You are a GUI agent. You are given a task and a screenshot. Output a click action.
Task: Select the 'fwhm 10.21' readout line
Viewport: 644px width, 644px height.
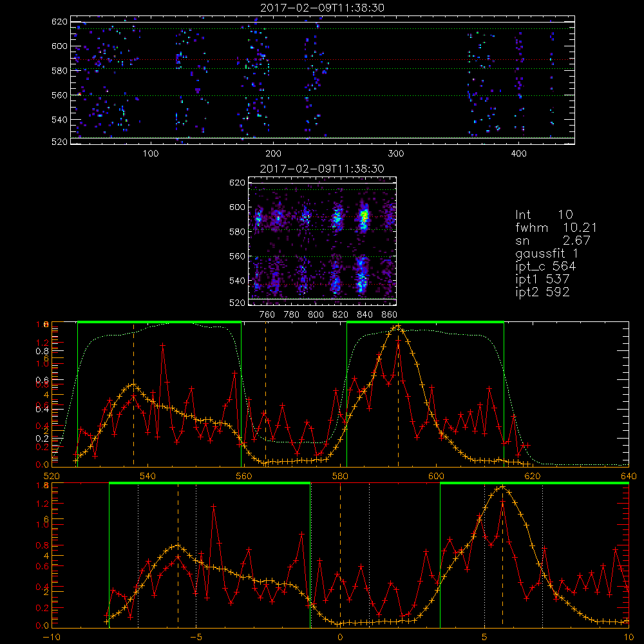[556, 227]
